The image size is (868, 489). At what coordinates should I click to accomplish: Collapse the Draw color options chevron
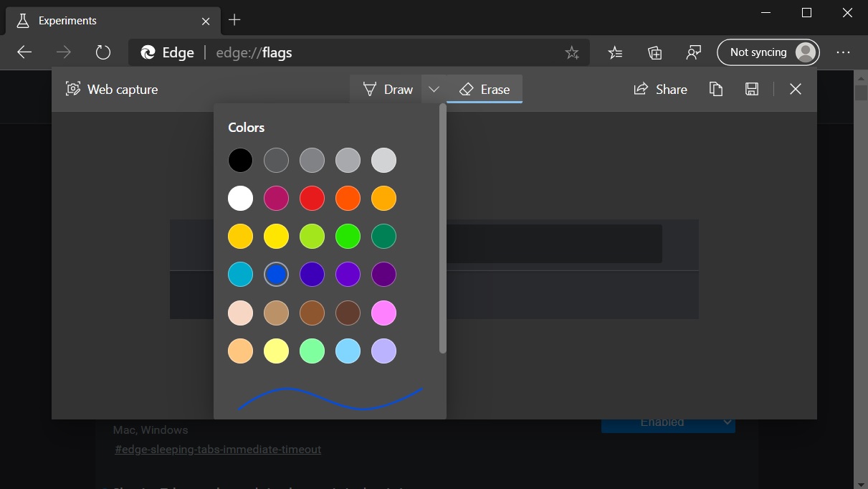[x=434, y=89]
